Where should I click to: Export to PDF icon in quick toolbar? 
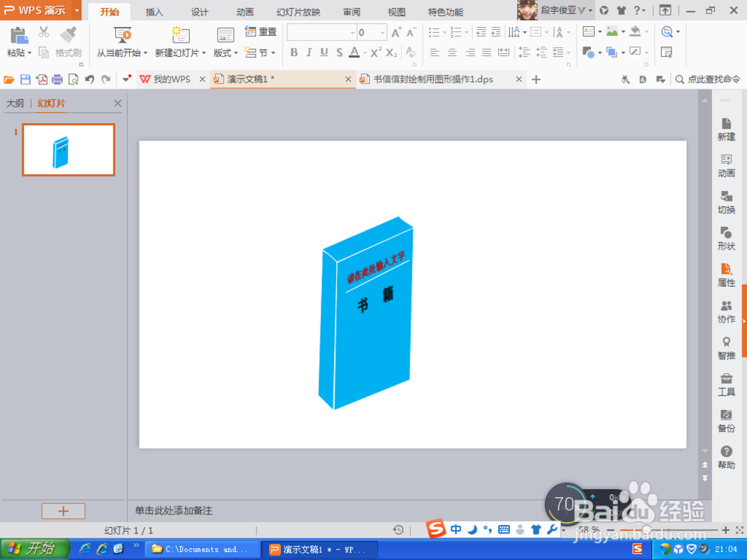tap(41, 80)
